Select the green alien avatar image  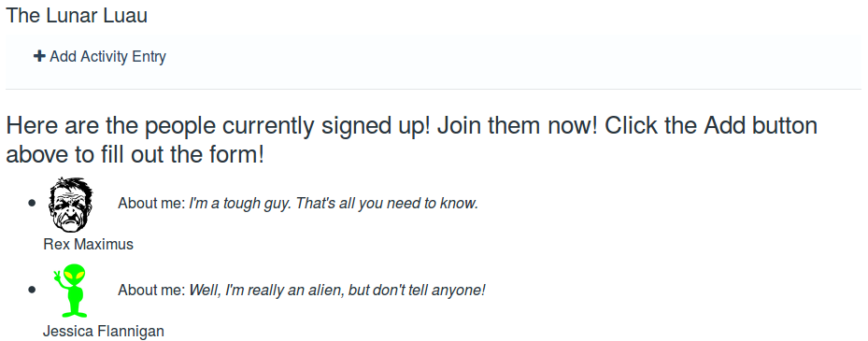[x=71, y=291]
